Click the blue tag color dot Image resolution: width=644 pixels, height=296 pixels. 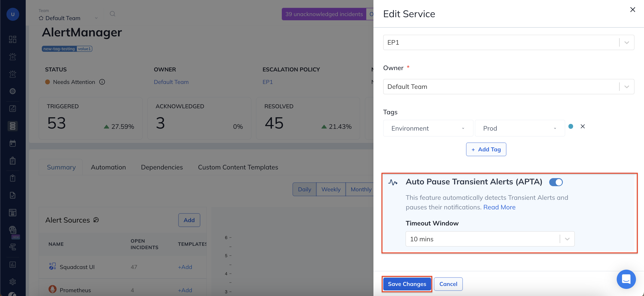click(x=571, y=127)
